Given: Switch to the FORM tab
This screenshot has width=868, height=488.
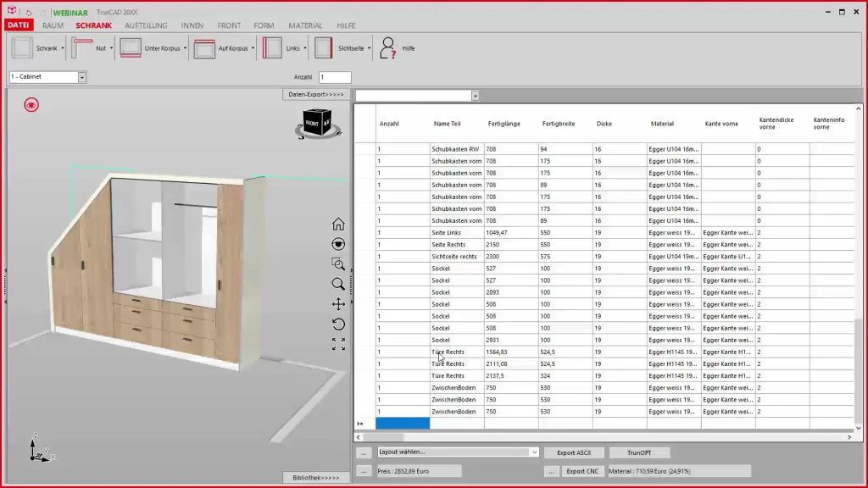Looking at the screenshot, I should click(264, 25).
